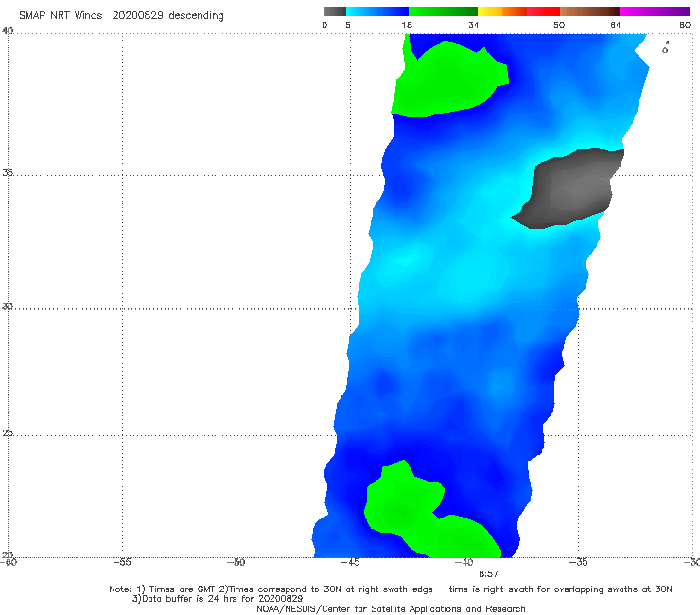
Task: Click the green segment of the color bar
Action: point(443,11)
